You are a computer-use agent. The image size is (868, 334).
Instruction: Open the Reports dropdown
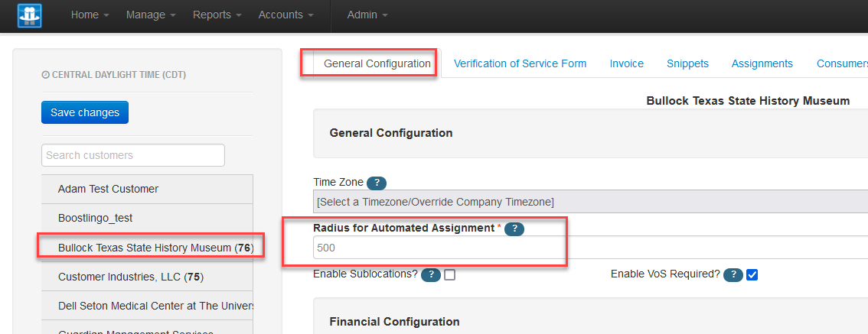(217, 15)
